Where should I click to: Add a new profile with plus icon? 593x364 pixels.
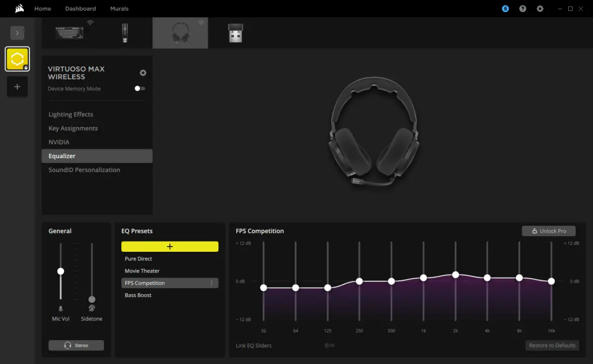coord(17,86)
